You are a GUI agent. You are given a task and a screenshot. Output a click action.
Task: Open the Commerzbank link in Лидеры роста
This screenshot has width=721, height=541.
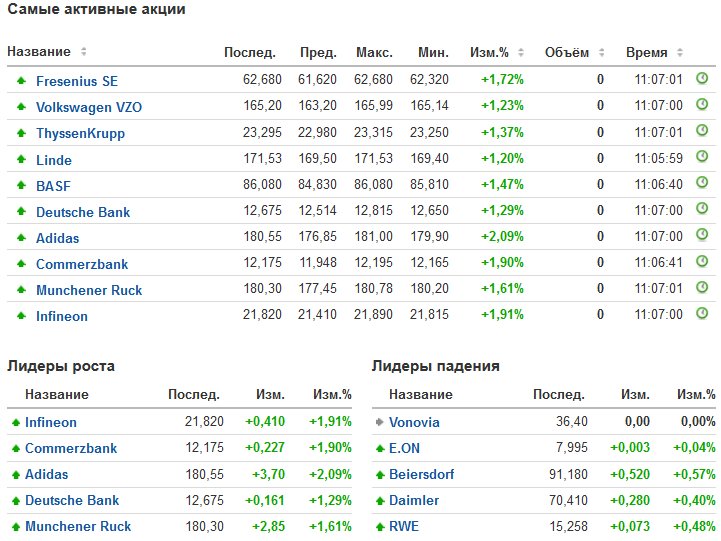click(x=71, y=448)
